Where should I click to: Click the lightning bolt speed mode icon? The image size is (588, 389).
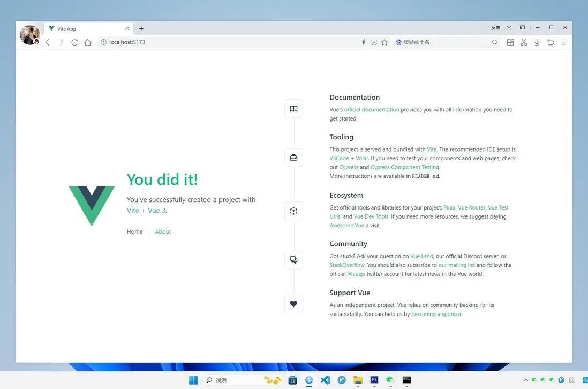(364, 42)
